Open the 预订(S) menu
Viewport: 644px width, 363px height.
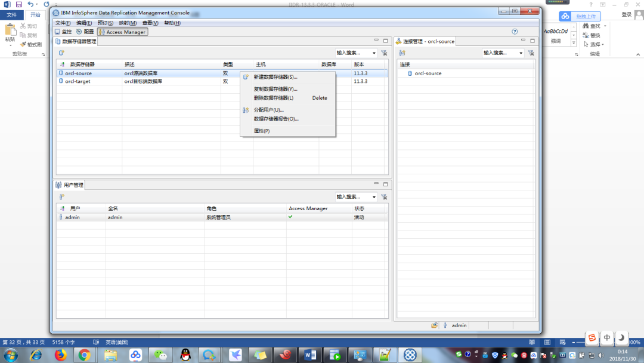[x=106, y=23]
